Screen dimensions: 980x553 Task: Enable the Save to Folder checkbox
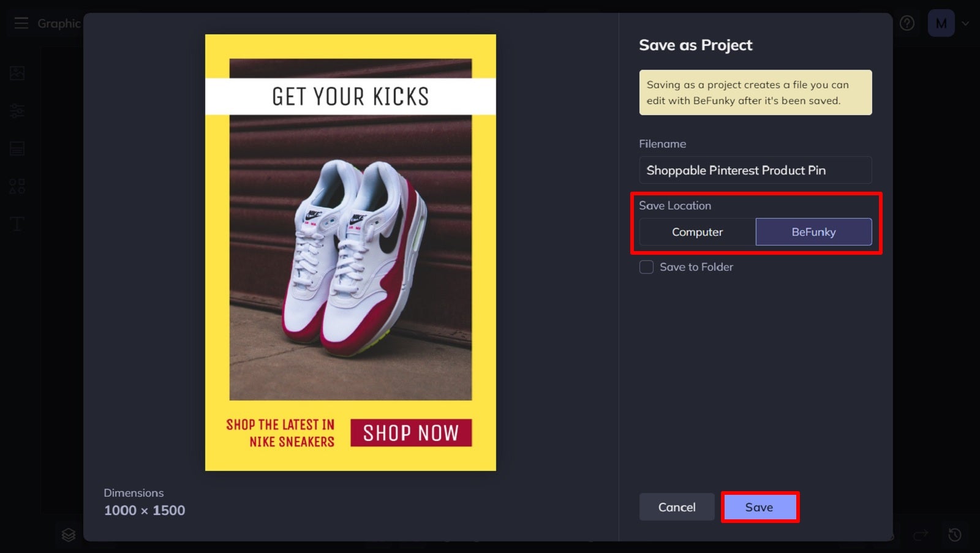tap(646, 267)
